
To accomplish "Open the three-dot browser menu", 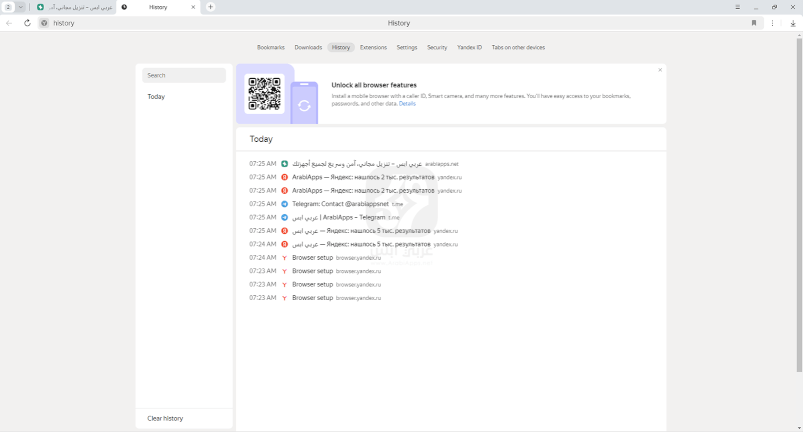I will coord(772,23).
